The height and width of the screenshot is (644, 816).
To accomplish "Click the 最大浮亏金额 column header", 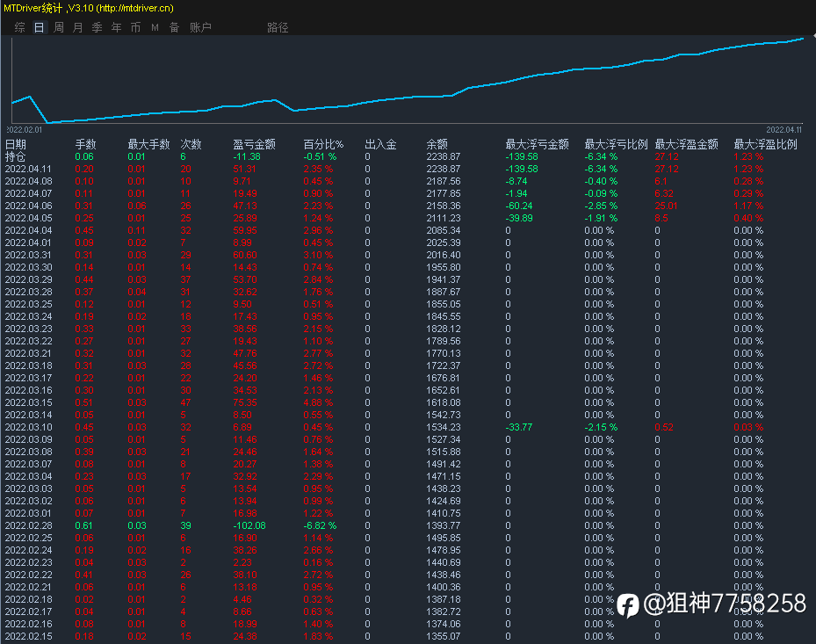I will (537, 144).
